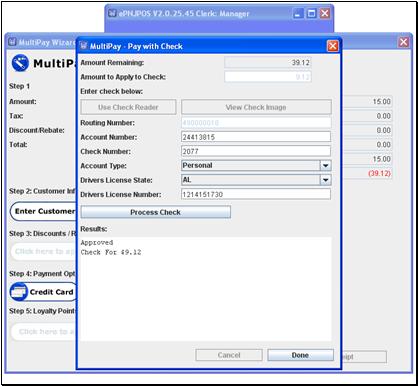This screenshot has width=418, height=386.
Task: Click the Step 3 discounts placeholder button
Action: point(44,251)
